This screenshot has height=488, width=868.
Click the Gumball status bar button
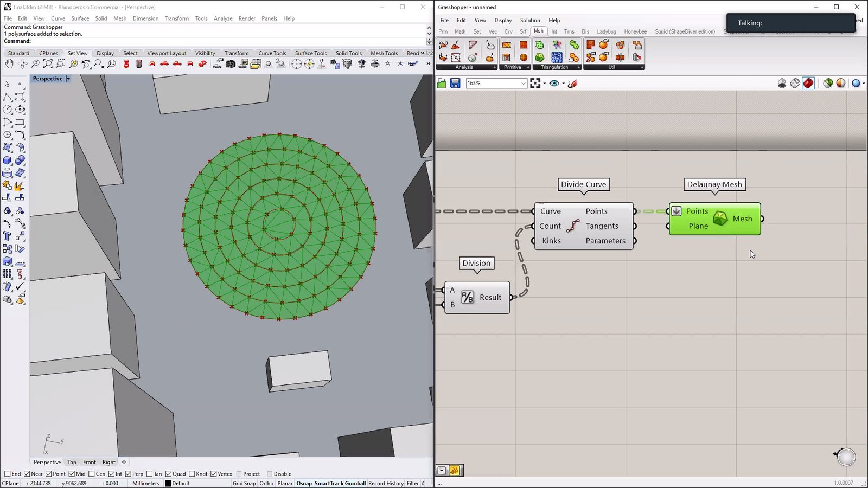[x=355, y=483]
